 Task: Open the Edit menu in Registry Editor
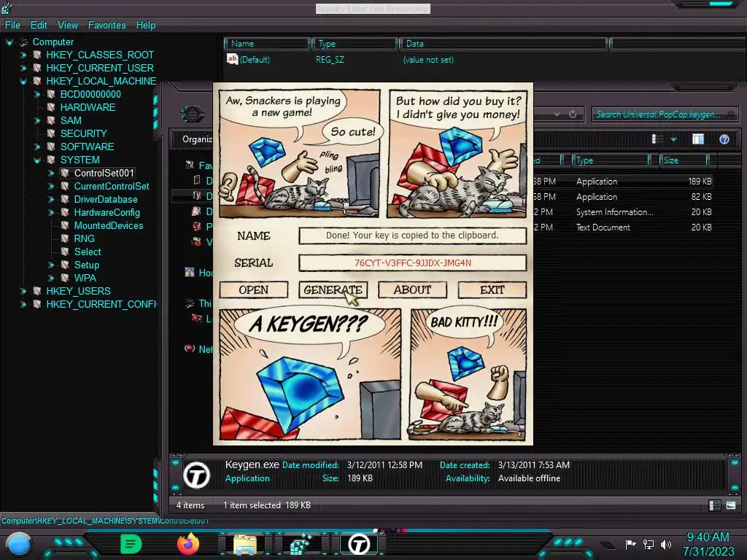39,26
